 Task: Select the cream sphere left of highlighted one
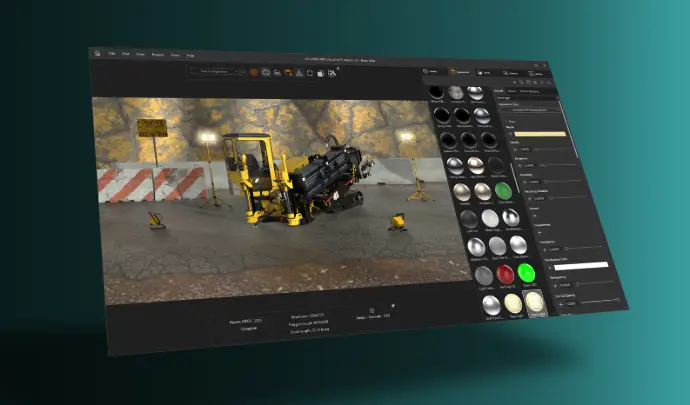coord(513,304)
